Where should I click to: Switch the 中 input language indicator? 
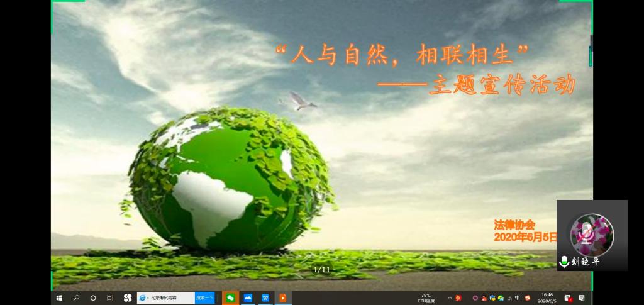[x=517, y=297]
